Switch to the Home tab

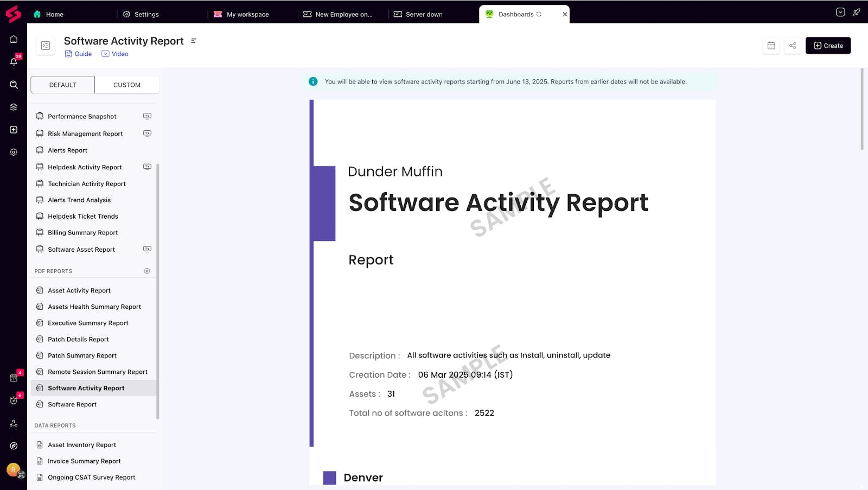pyautogui.click(x=49, y=14)
